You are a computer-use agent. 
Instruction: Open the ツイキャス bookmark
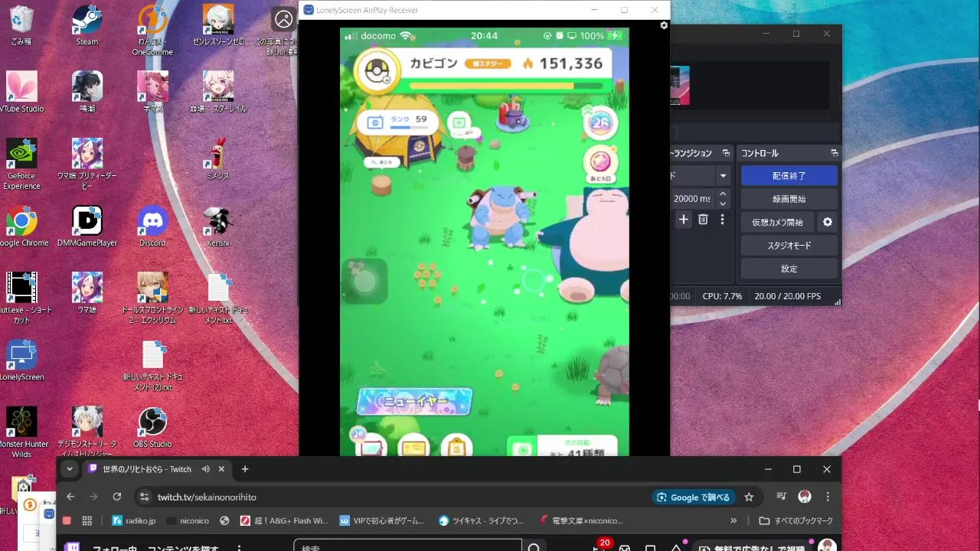pyautogui.click(x=482, y=520)
